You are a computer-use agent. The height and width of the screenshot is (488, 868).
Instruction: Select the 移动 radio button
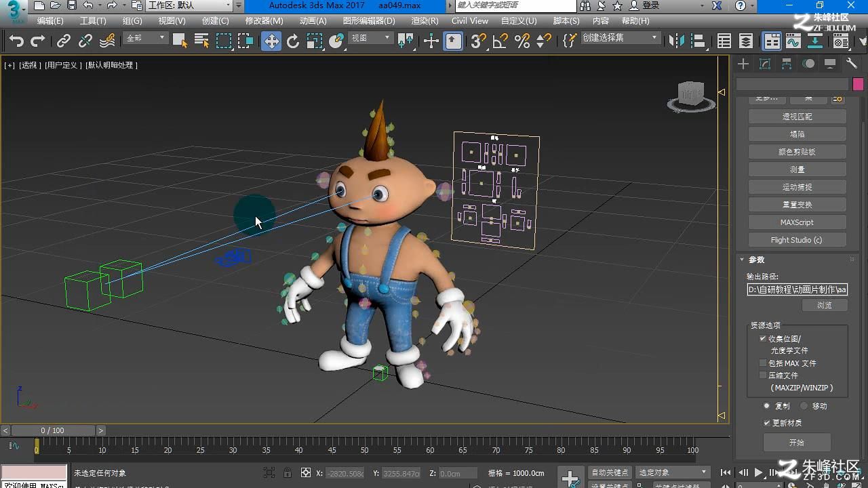(804, 406)
